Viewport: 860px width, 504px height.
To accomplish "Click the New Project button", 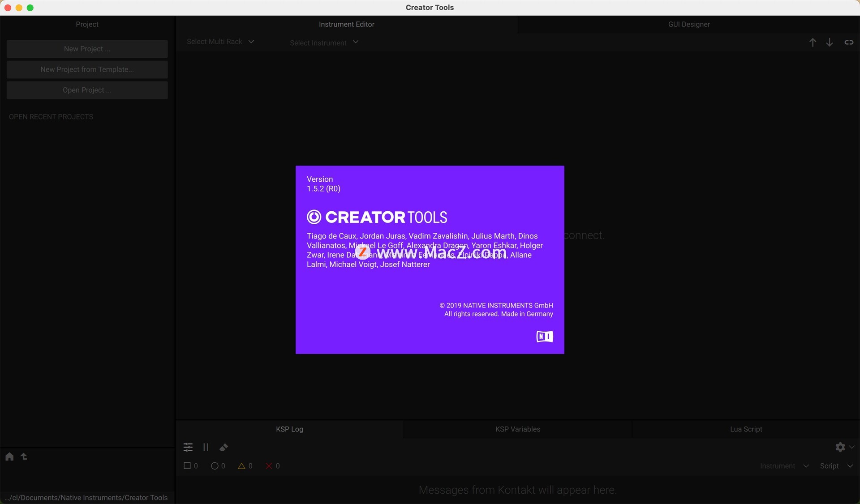I will [87, 49].
